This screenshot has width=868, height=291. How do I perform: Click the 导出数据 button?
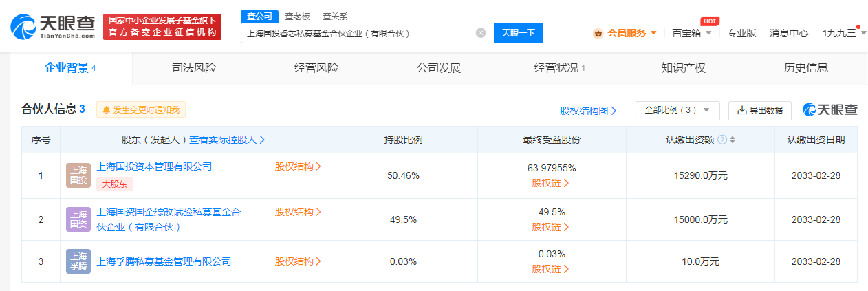coord(760,110)
